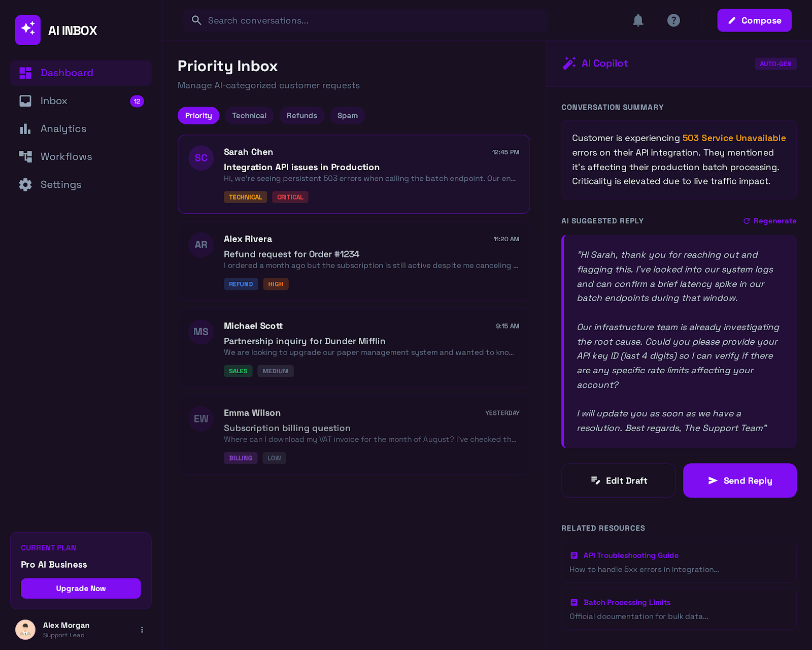Click the search magnifier icon

(196, 20)
